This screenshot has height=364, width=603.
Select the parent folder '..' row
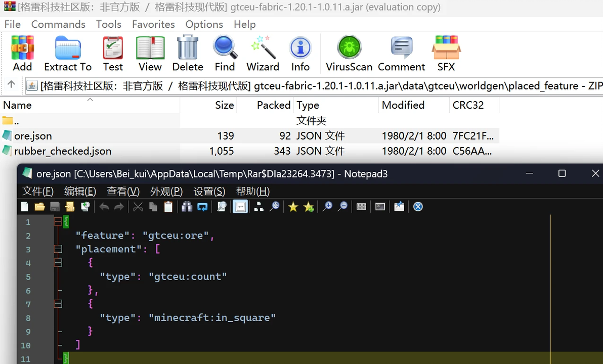point(249,121)
